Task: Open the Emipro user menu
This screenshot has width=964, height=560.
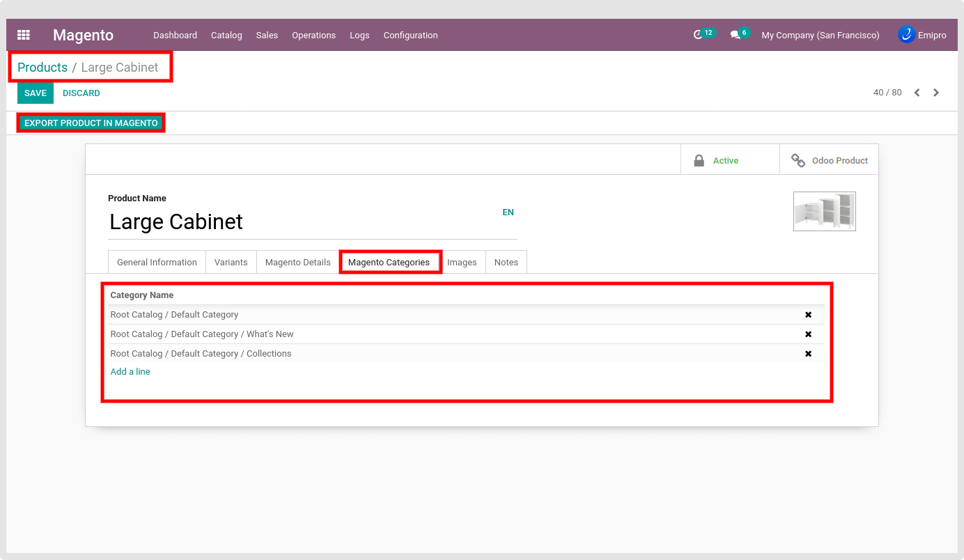Action: (922, 35)
